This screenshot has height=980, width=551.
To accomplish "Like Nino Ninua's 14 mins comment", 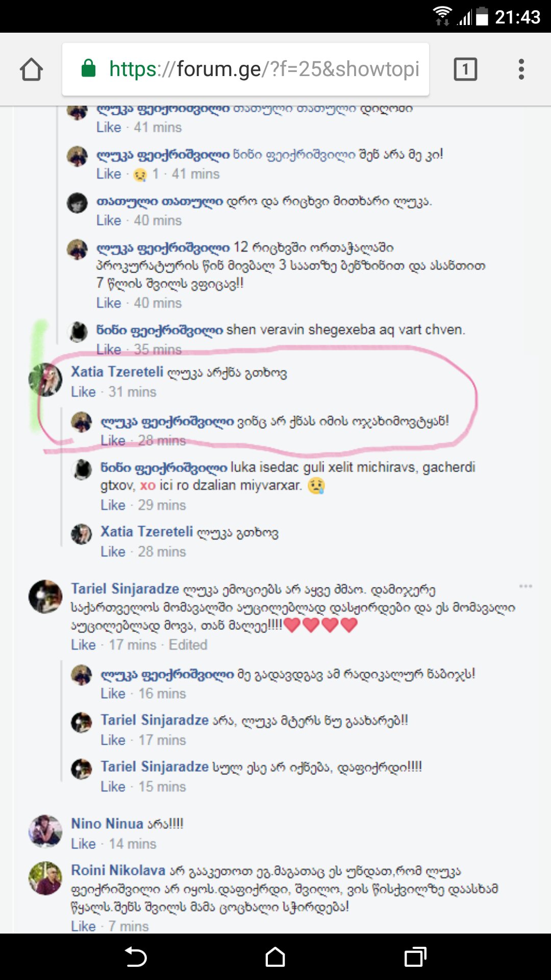I will click(83, 844).
